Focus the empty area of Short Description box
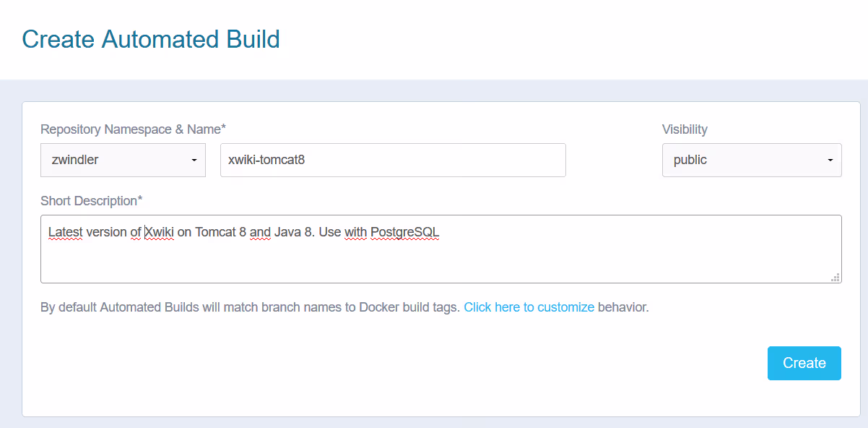This screenshot has height=428, width=868. coord(440,262)
